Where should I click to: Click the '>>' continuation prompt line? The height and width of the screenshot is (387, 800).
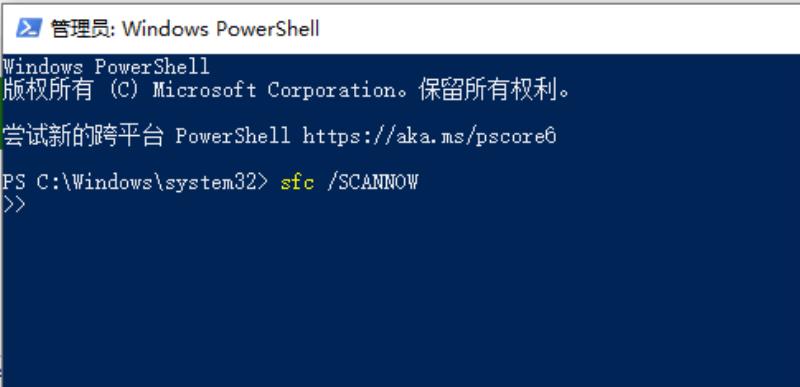click(14, 204)
